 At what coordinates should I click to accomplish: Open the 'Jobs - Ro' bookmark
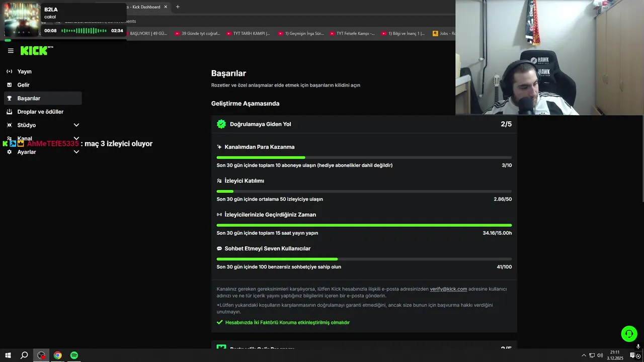click(444, 34)
